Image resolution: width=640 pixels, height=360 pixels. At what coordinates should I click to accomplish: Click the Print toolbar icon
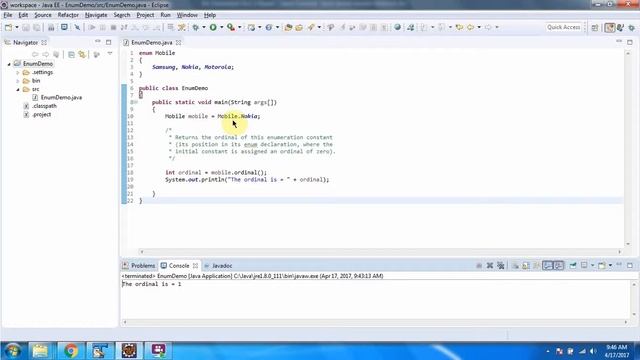tap(51, 27)
